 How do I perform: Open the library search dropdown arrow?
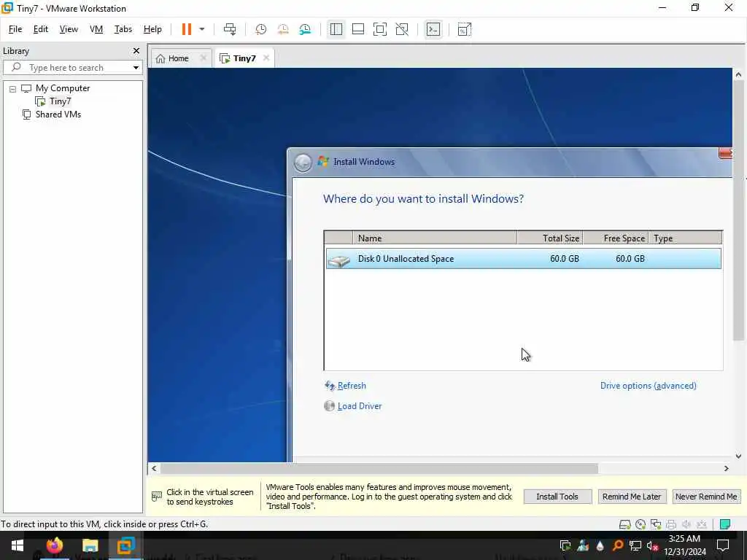[x=136, y=68]
